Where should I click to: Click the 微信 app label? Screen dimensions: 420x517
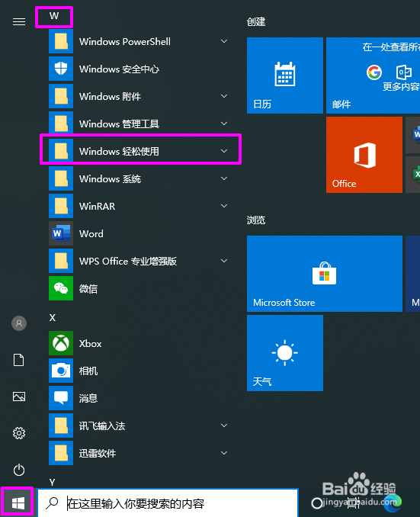tap(88, 288)
